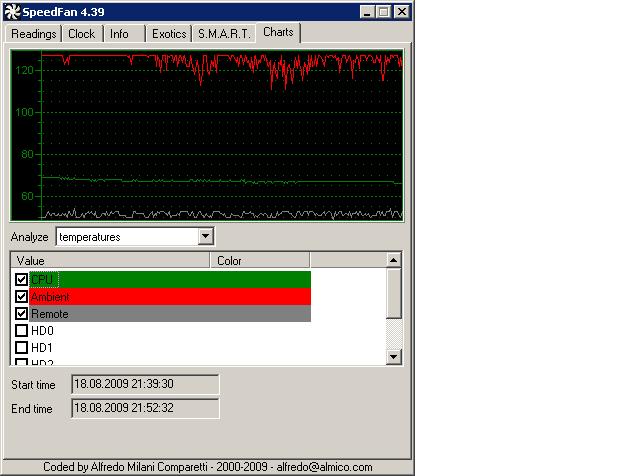
Task: Uncheck the Ambient checkbox
Action: click(21, 296)
